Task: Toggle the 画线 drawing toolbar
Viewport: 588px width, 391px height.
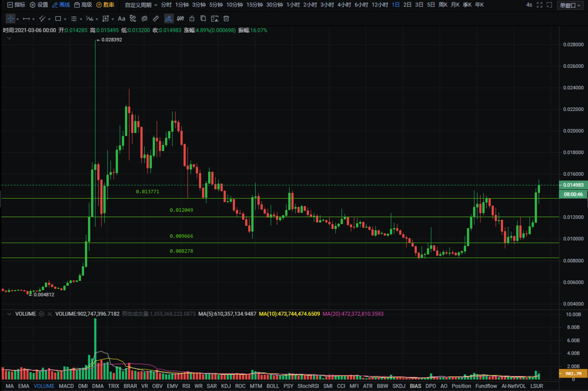Action: (x=61, y=5)
